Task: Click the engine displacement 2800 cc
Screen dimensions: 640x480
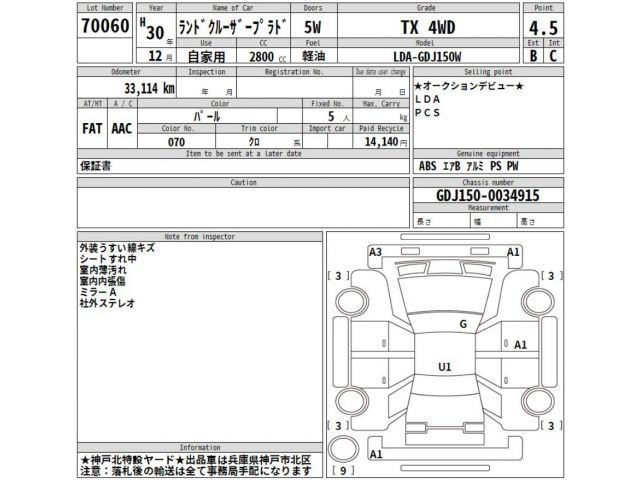Action: pos(267,57)
